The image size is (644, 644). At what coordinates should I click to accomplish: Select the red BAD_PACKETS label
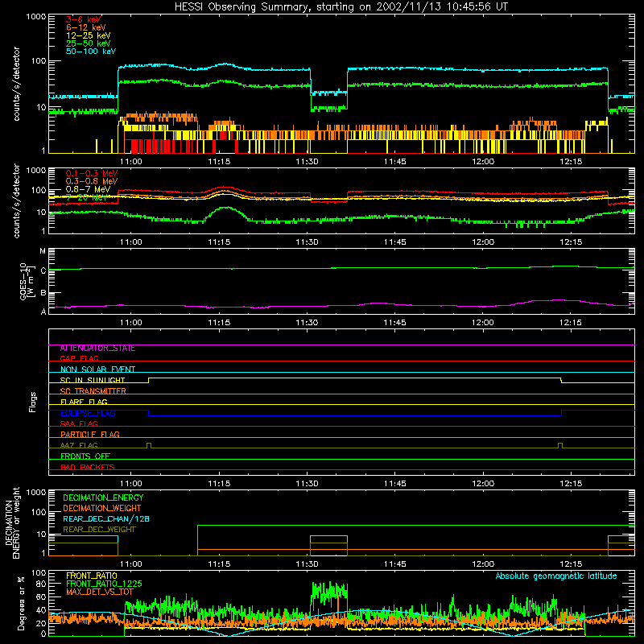pos(88,467)
